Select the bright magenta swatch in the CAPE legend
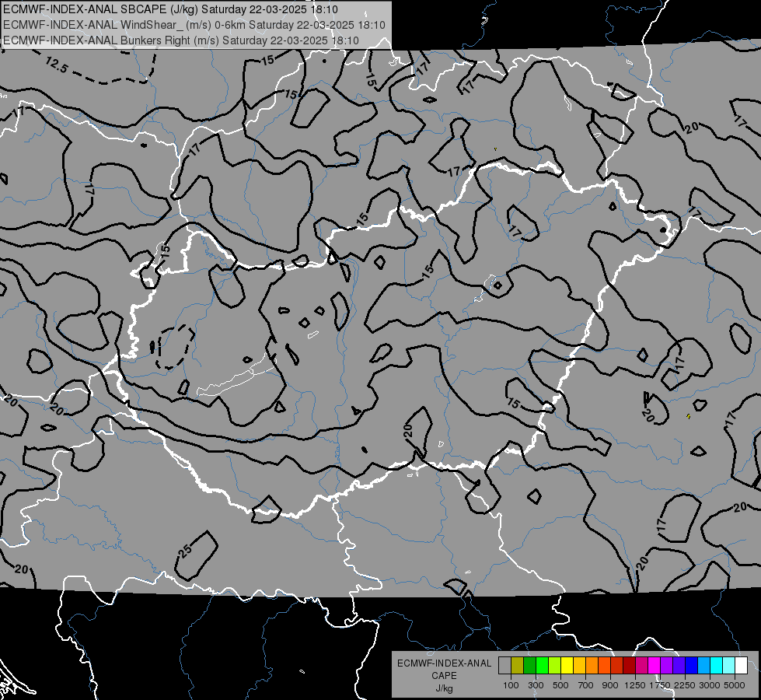761x700 pixels. 655,666
